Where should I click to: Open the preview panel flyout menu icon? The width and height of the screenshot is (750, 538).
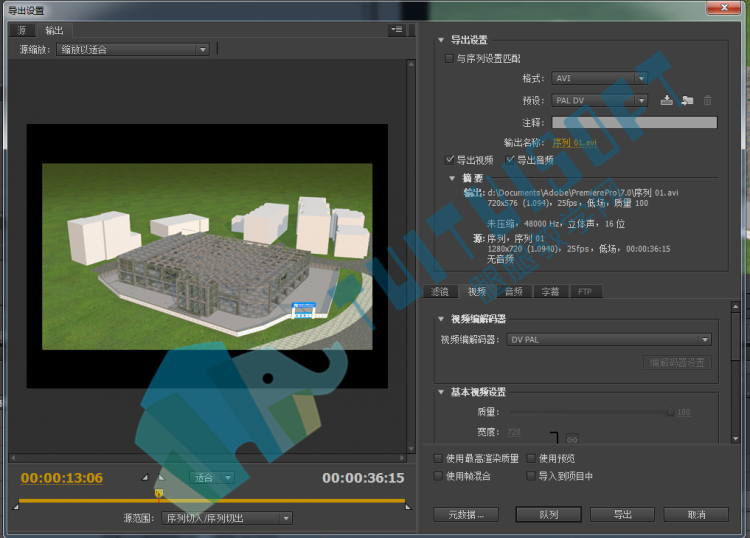(x=397, y=30)
